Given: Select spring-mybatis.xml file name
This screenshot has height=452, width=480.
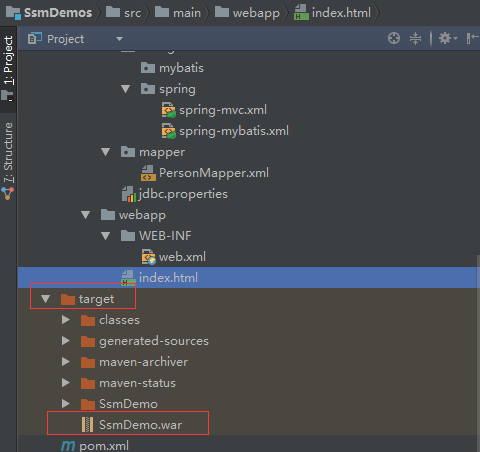Looking at the screenshot, I should (234, 131).
